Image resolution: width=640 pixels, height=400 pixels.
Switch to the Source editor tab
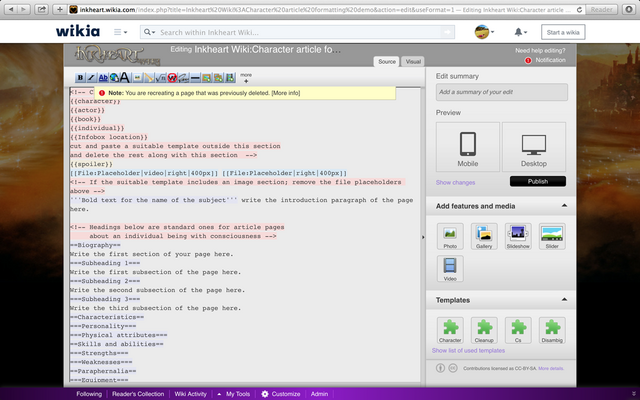click(387, 62)
